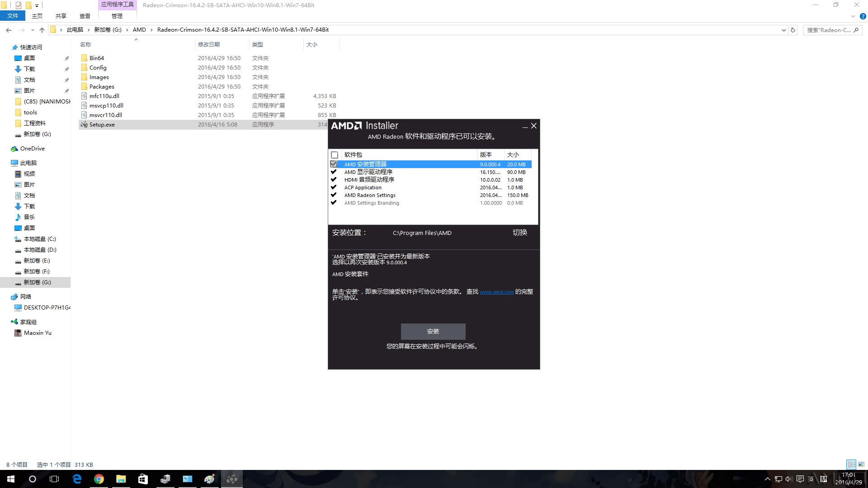Click the 切换 button to change install location
This screenshot has width=868, height=488.
click(x=520, y=233)
